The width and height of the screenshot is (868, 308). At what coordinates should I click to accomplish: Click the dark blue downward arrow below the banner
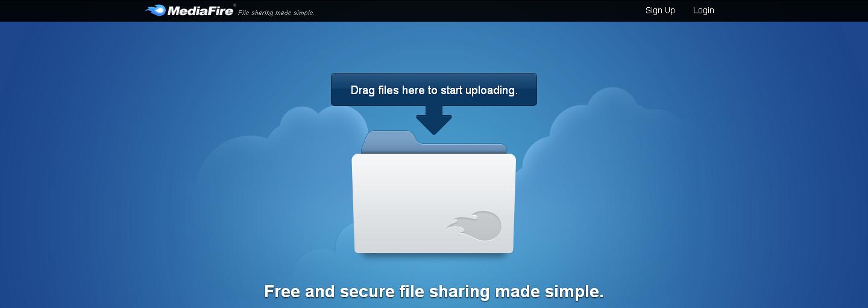[433, 119]
